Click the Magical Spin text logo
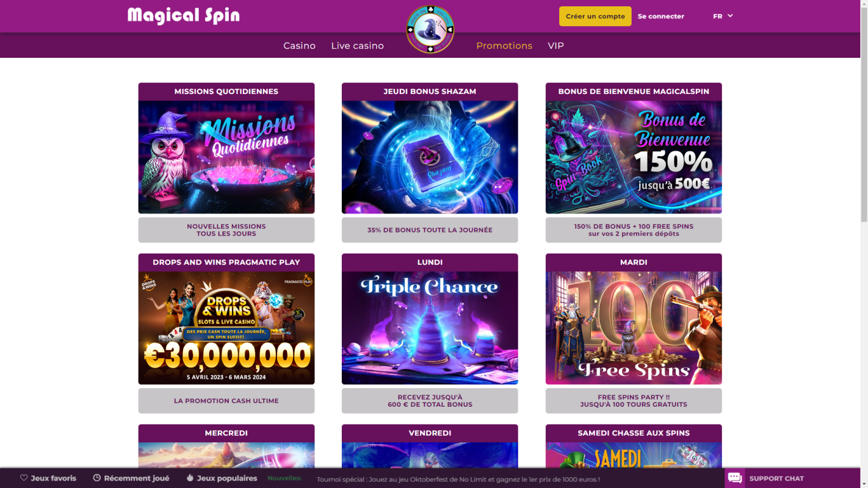868x488 pixels. (x=184, y=16)
